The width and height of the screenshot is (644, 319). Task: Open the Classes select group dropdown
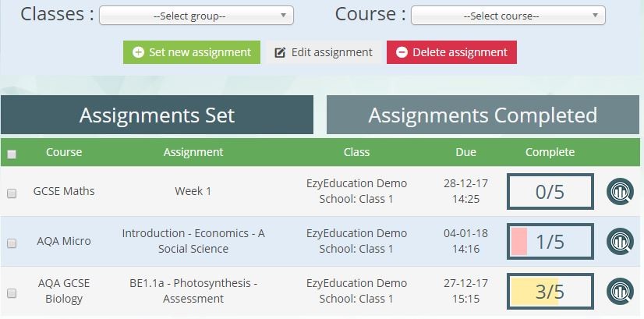coord(196,16)
